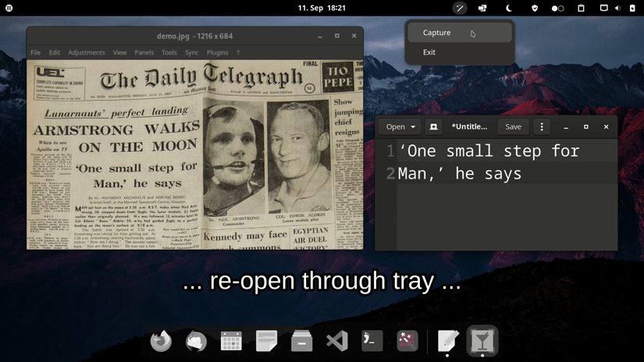Switch to the text editor in dock

coord(447,341)
